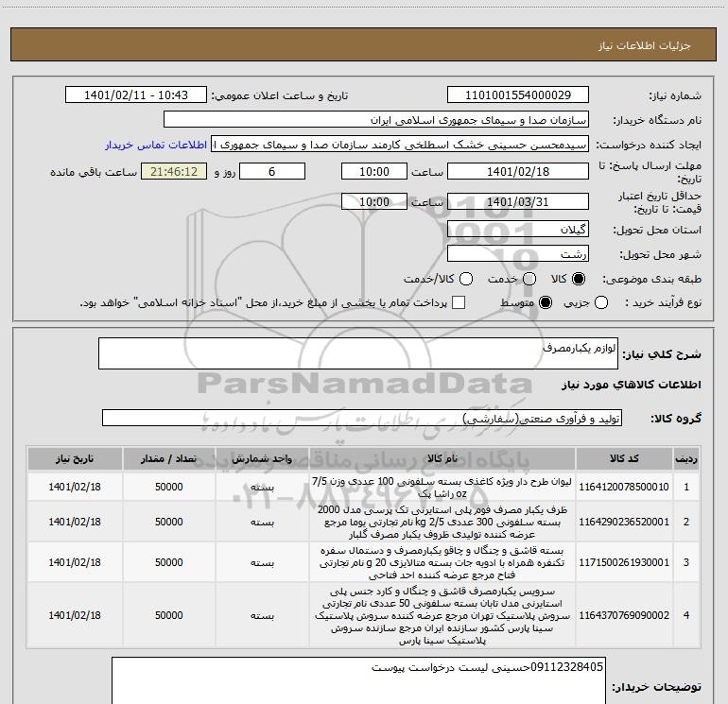Click the response deadline date 1401/02/18 field

[518, 171]
